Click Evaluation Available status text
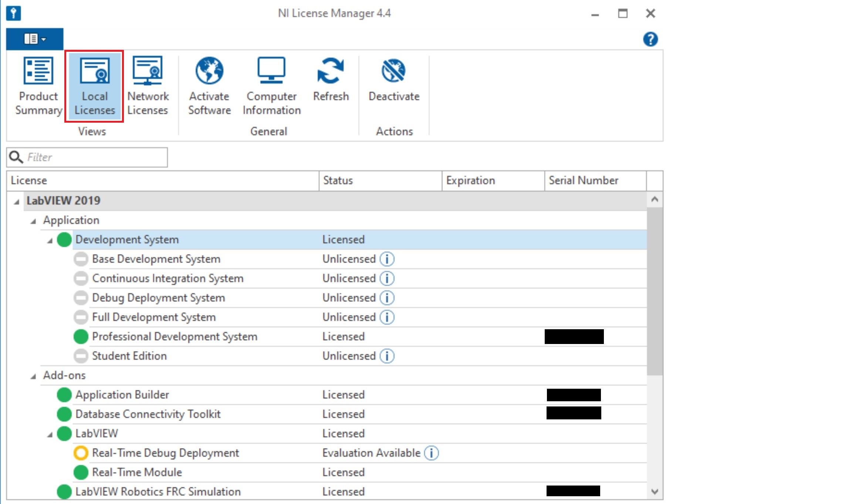 tap(371, 453)
